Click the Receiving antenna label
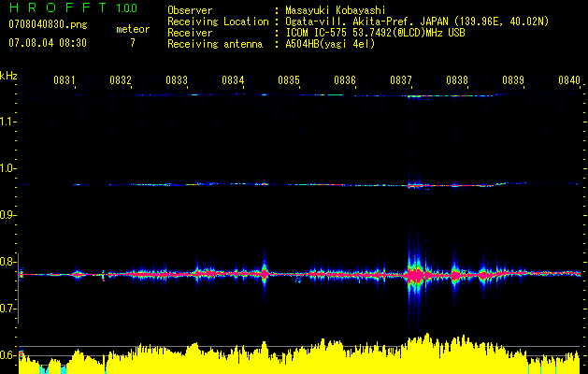The width and height of the screenshot is (588, 374). [x=215, y=44]
